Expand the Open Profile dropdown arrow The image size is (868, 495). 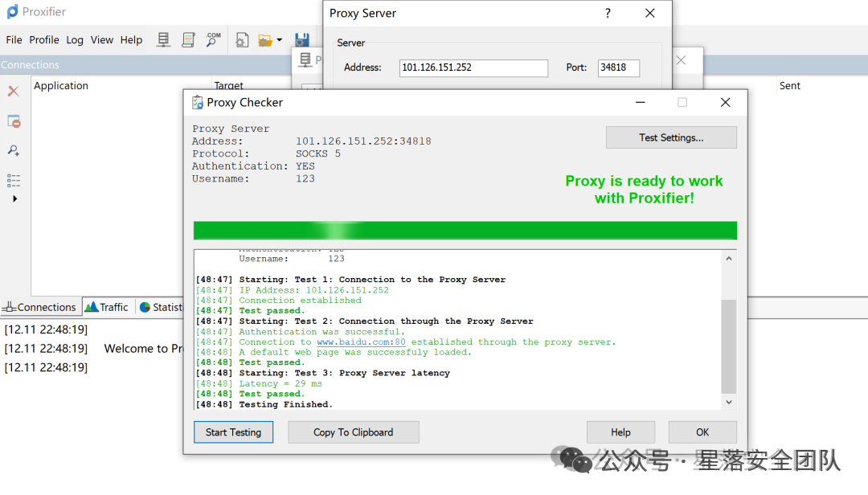280,40
